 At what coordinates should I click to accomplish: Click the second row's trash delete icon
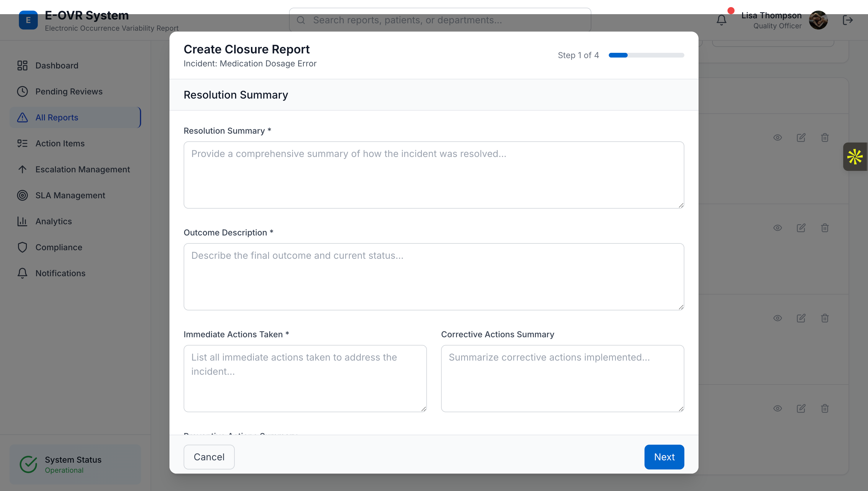(825, 228)
